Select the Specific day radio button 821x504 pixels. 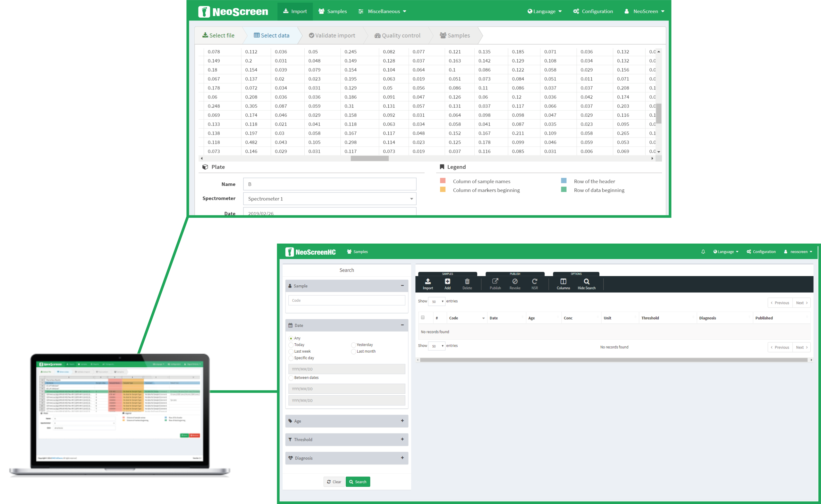tap(291, 358)
